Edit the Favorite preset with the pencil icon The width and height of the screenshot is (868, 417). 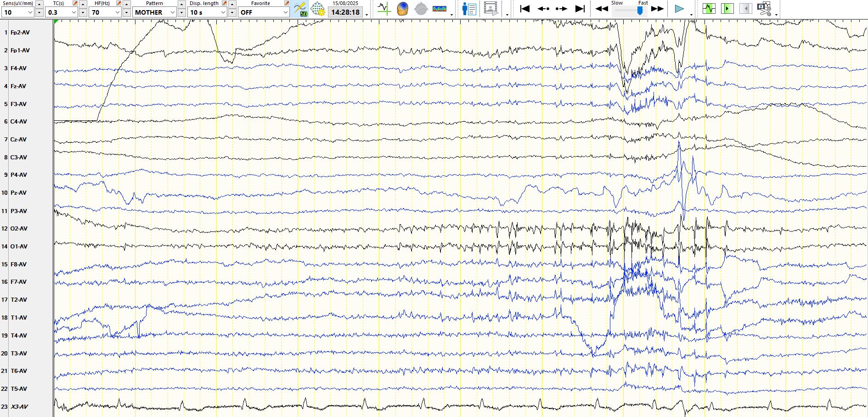287,3
